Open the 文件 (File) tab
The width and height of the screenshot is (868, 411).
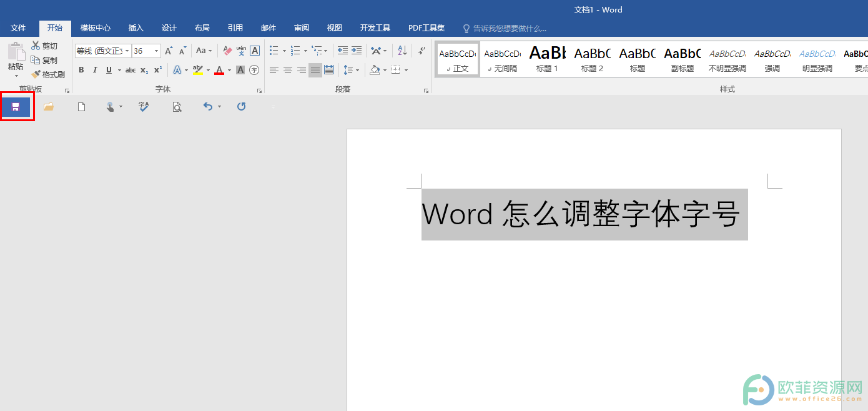(18, 28)
